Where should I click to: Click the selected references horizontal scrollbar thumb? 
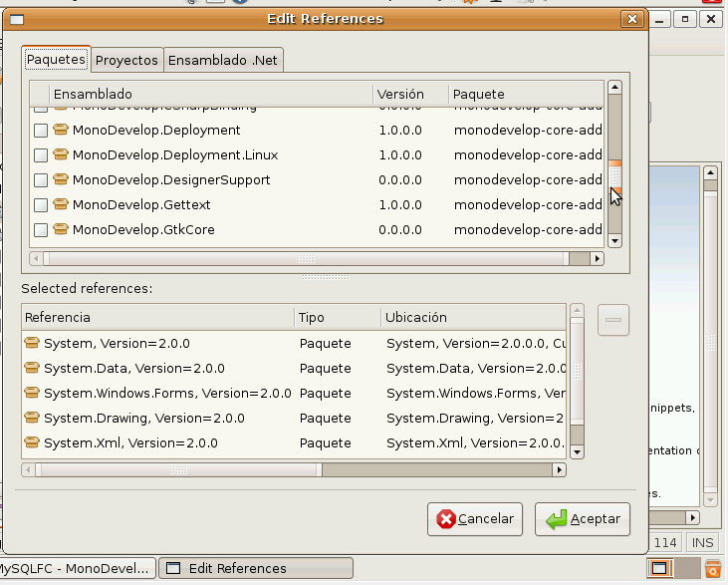click(178, 470)
